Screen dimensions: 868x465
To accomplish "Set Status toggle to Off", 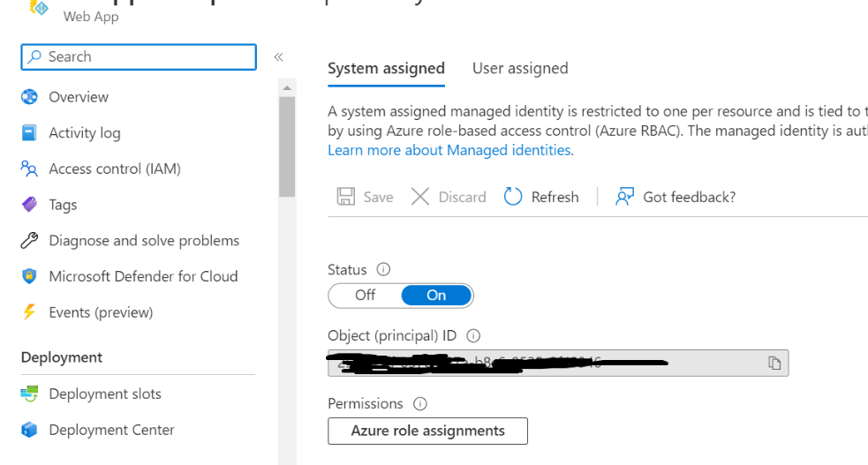I will coord(365,296).
